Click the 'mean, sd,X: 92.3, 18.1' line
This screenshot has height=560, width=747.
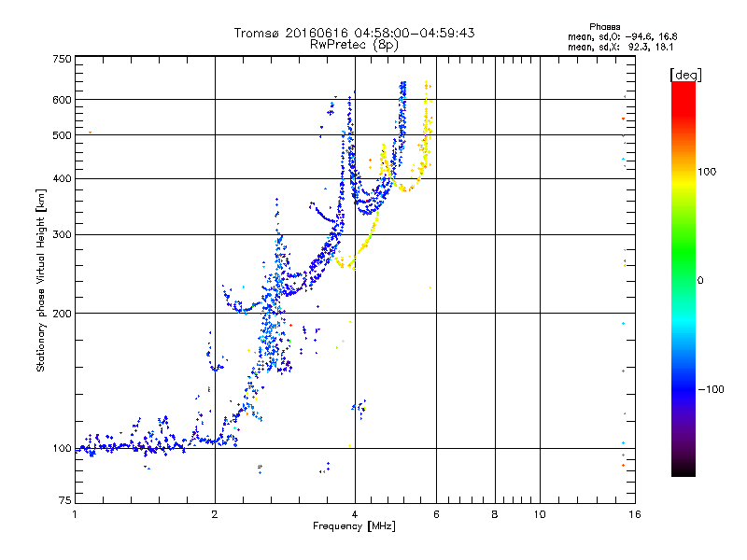click(x=620, y=47)
